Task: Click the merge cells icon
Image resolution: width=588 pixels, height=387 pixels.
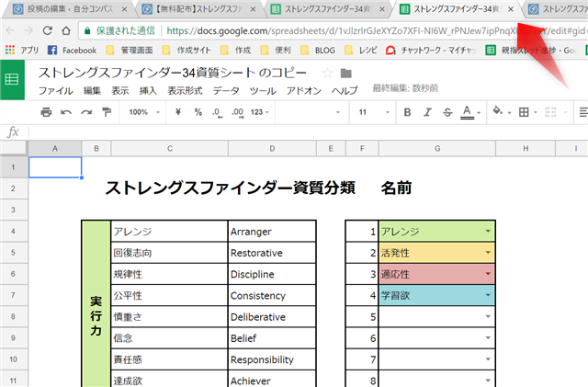Action: click(x=550, y=112)
